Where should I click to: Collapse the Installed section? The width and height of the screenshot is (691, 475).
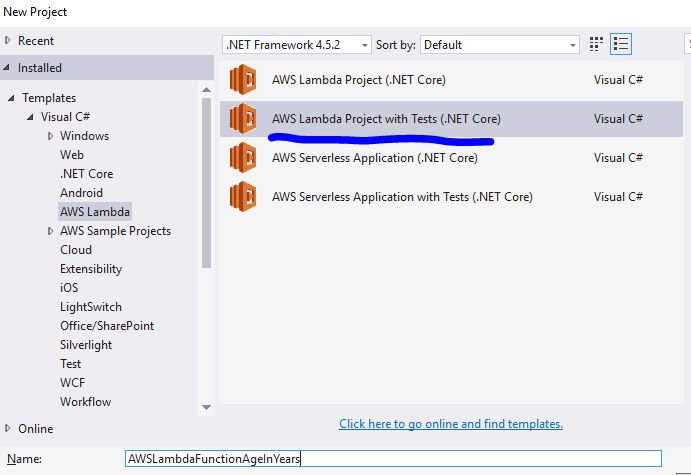(x=7, y=67)
